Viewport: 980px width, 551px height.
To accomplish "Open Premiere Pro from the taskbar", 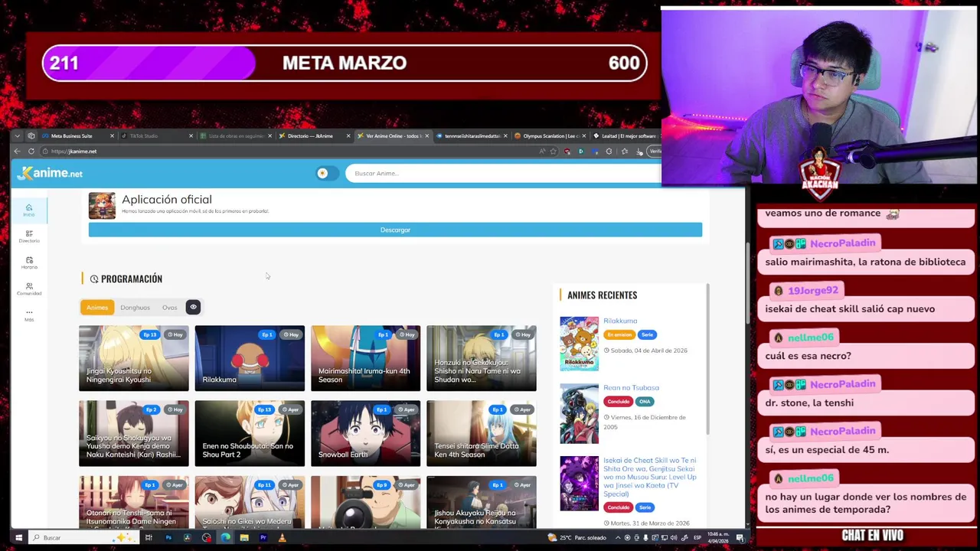I will point(263,538).
